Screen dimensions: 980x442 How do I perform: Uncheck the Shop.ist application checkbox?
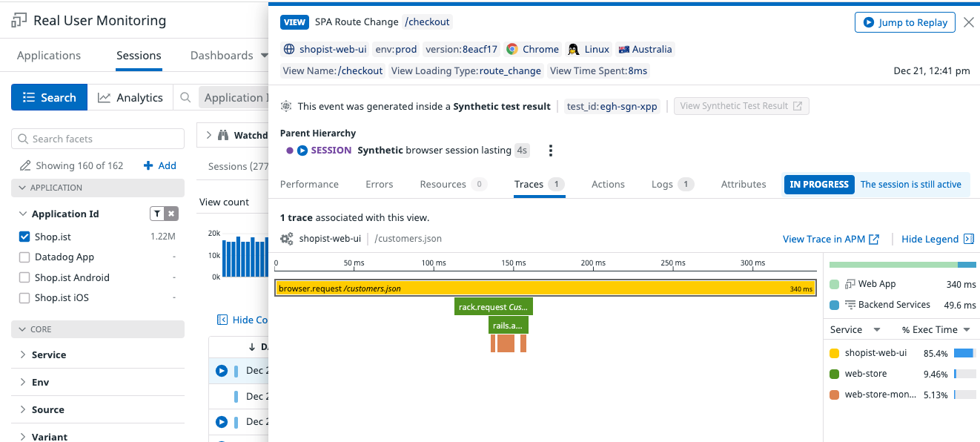click(24, 237)
